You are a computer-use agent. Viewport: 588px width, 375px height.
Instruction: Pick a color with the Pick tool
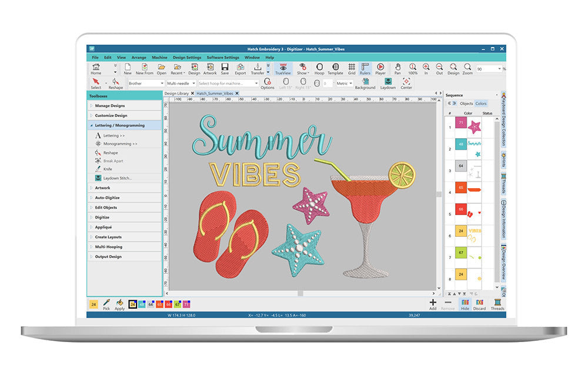point(106,304)
